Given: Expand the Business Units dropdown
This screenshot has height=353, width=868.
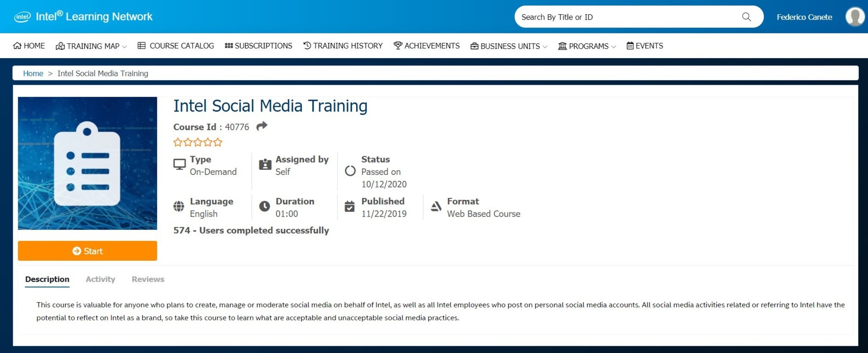Looking at the screenshot, I should 545,47.
